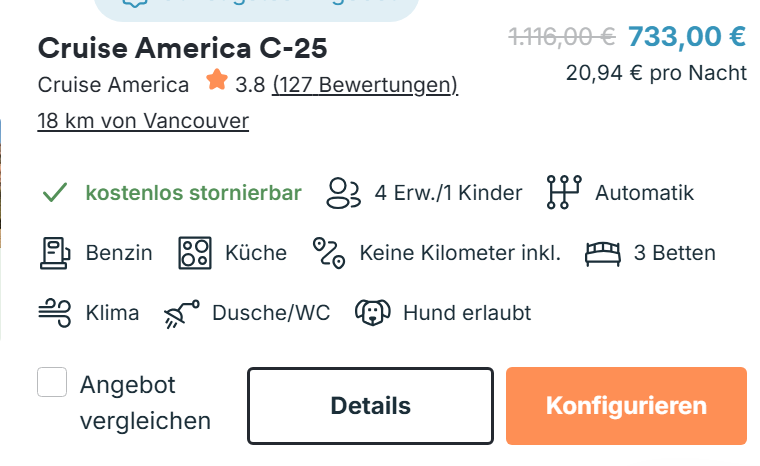
Task: Open the Details button
Action: 370,406
